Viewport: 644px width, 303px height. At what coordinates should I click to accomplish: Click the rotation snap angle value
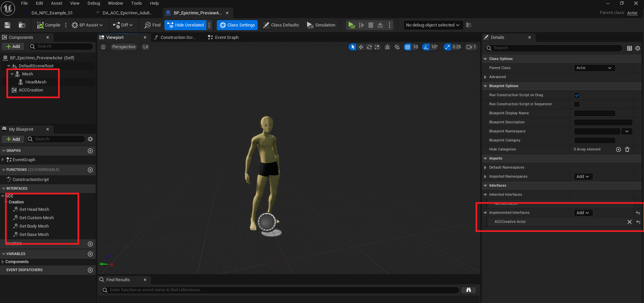(434, 47)
